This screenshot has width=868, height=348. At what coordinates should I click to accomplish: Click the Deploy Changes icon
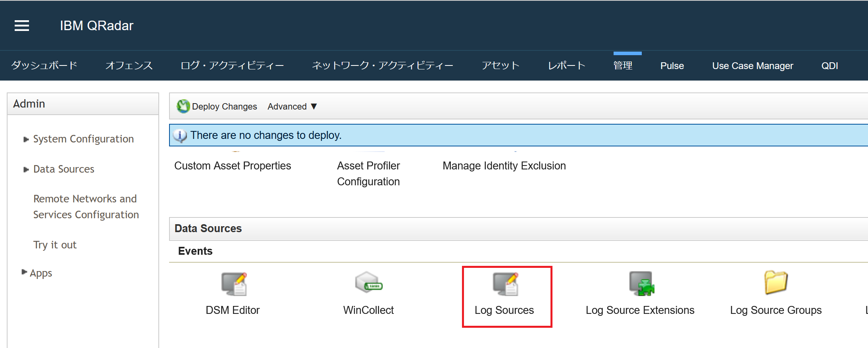[183, 106]
